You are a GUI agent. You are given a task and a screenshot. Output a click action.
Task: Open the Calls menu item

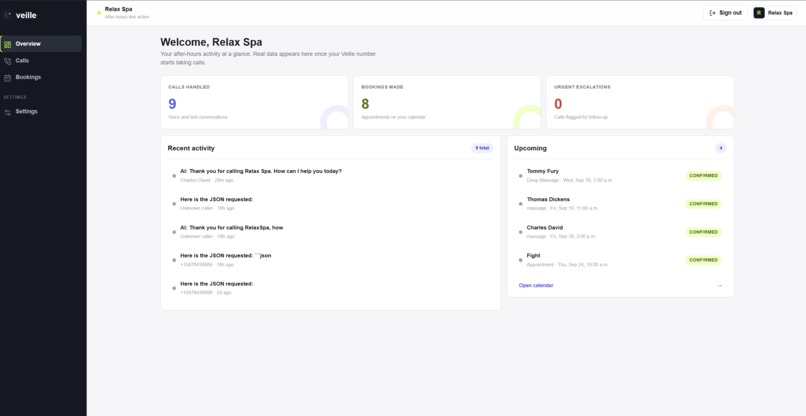coord(41,61)
